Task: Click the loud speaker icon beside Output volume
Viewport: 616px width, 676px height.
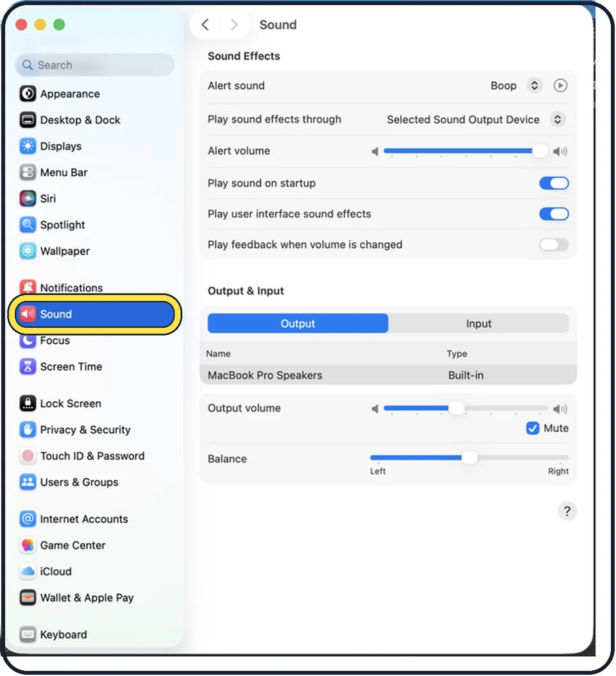Action: (560, 409)
